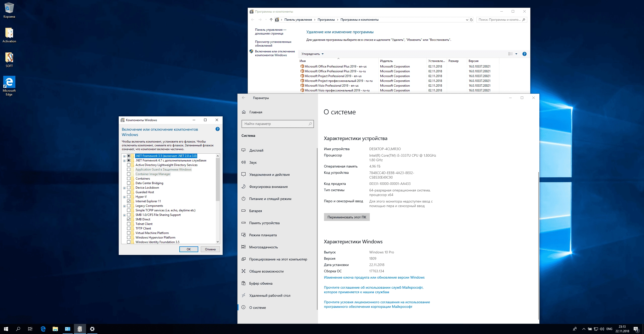Expand Device Lockdown tree node
The height and width of the screenshot is (334, 644).
point(124,188)
